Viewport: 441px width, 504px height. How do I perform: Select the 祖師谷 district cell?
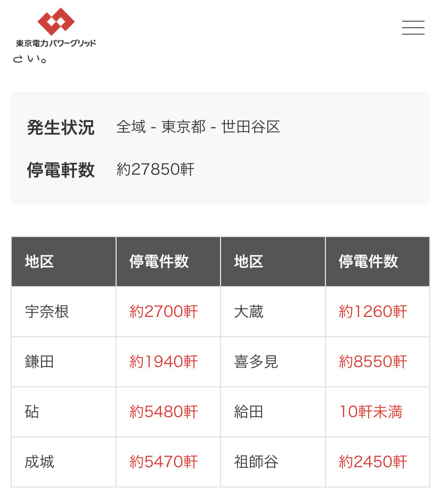tap(273, 462)
